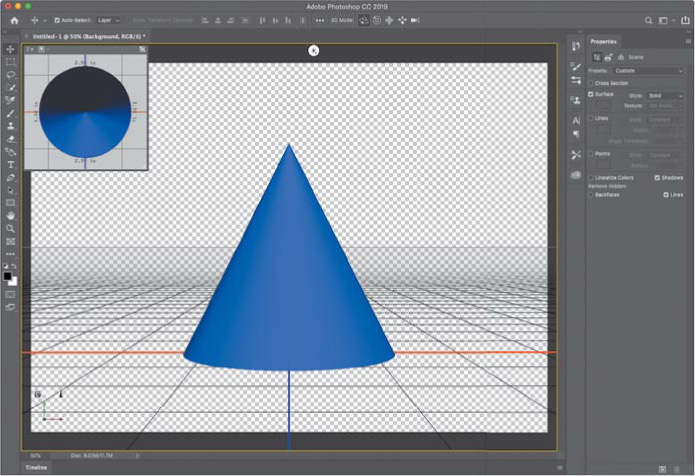Select the Brush tool
Image resolution: width=695 pixels, height=476 pixels.
(x=11, y=113)
